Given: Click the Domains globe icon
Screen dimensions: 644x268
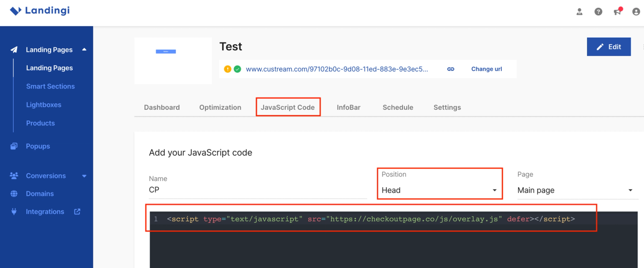Looking at the screenshot, I should [14, 194].
